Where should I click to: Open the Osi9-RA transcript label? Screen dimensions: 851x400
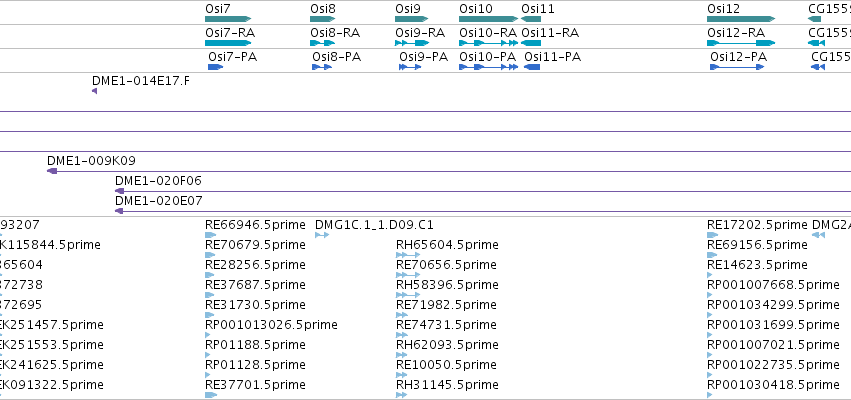tap(420, 33)
